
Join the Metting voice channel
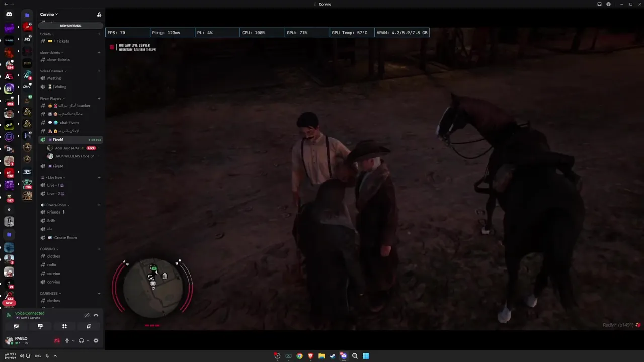70,78
